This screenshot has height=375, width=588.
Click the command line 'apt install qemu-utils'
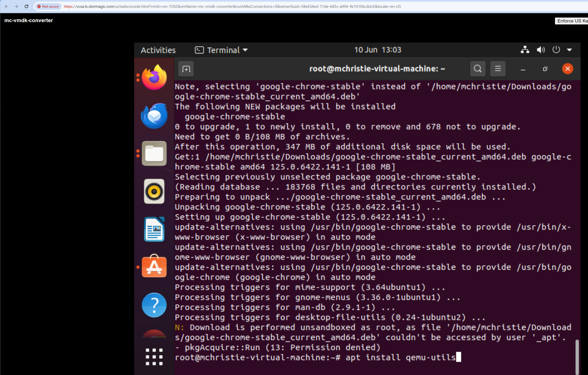[x=400, y=357]
